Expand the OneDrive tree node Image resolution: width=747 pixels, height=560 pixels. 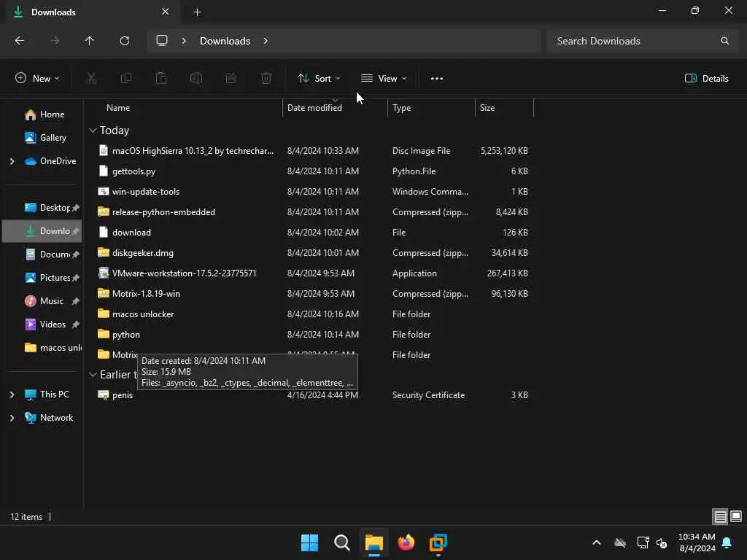click(12, 161)
